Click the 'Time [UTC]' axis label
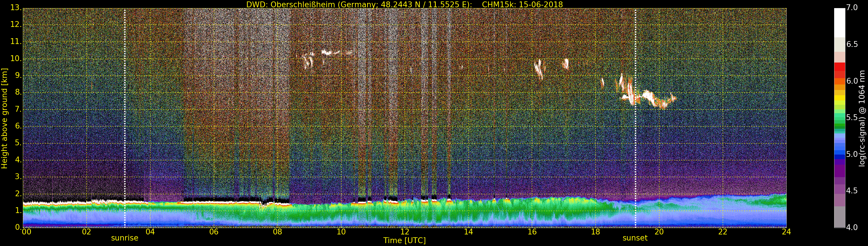The image size is (868, 246). 404,241
